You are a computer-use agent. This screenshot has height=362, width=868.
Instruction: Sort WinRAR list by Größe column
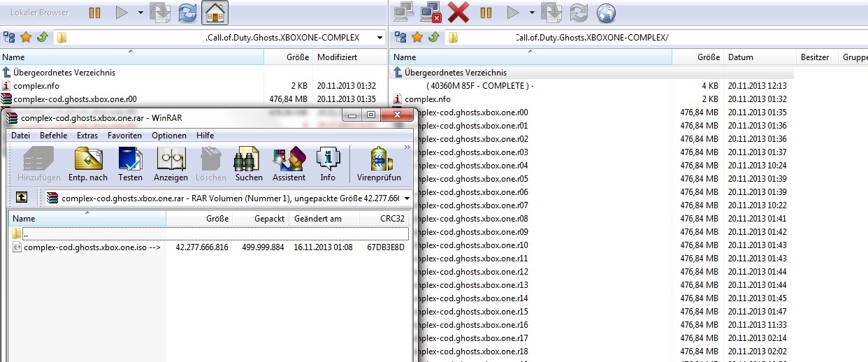pyautogui.click(x=199, y=219)
